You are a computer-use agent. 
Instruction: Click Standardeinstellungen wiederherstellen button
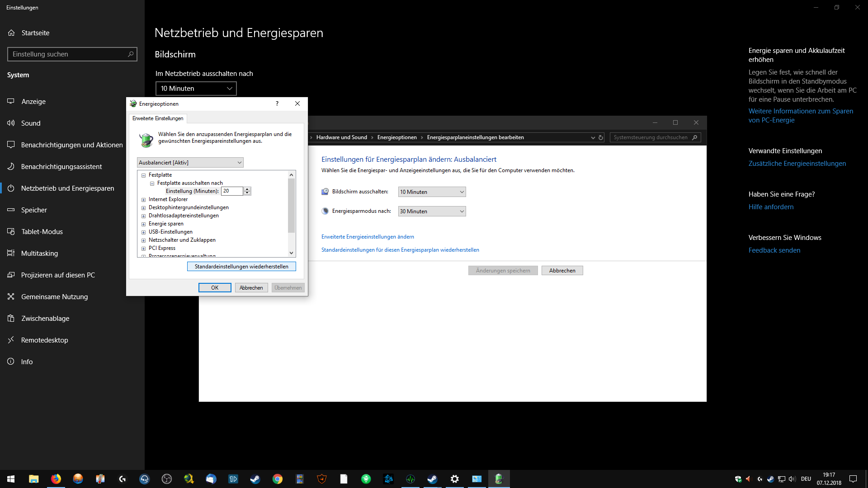click(241, 267)
